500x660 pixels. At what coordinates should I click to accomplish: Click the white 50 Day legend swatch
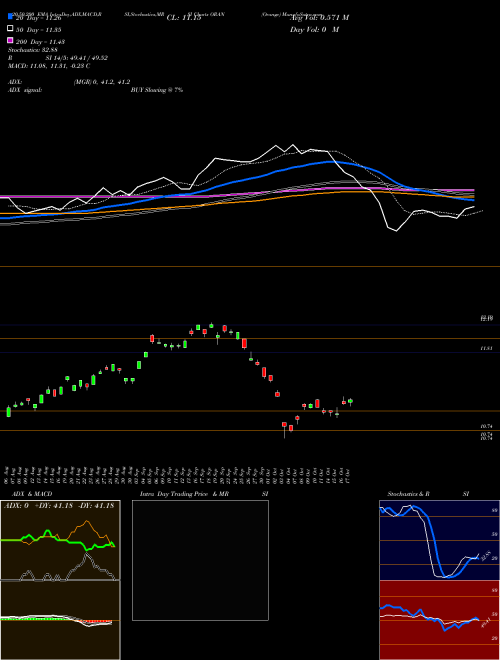point(10,29)
